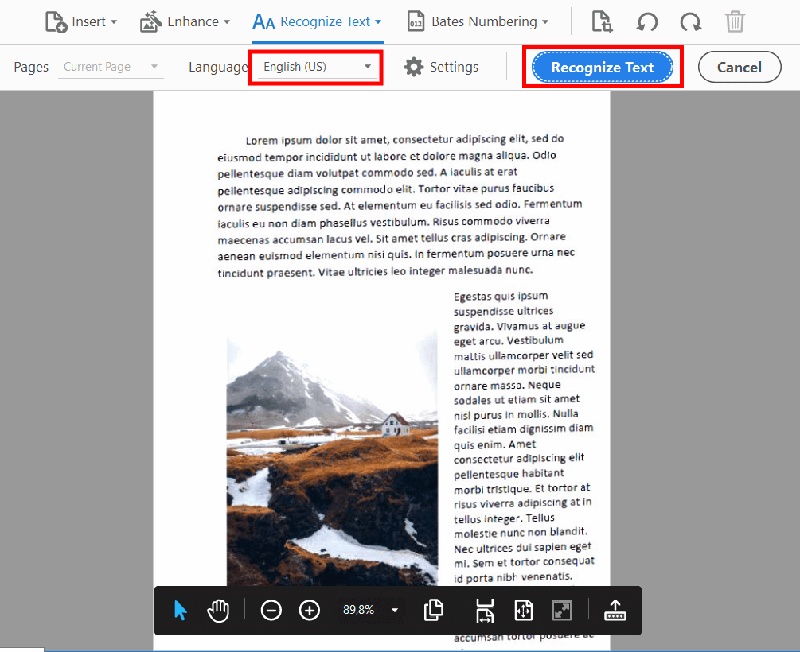
Task: Redo the last action
Action: point(690,21)
